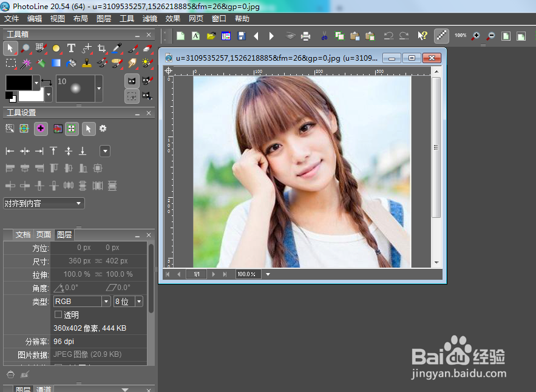Viewport: 536px width, 392px height.
Task: Click the next page arrow below image
Action: (x=214, y=274)
